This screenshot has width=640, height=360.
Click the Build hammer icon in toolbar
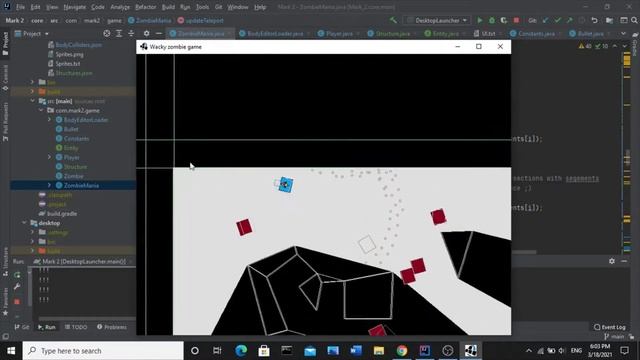[393, 20]
